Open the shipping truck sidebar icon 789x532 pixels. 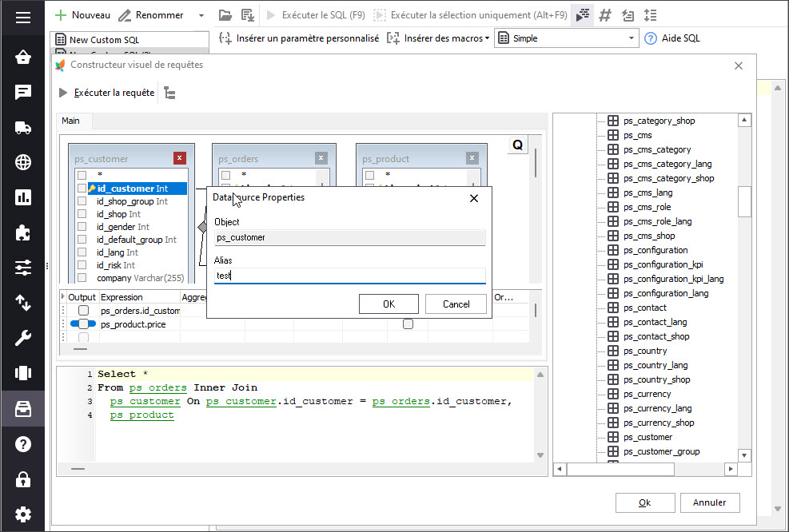click(x=23, y=128)
